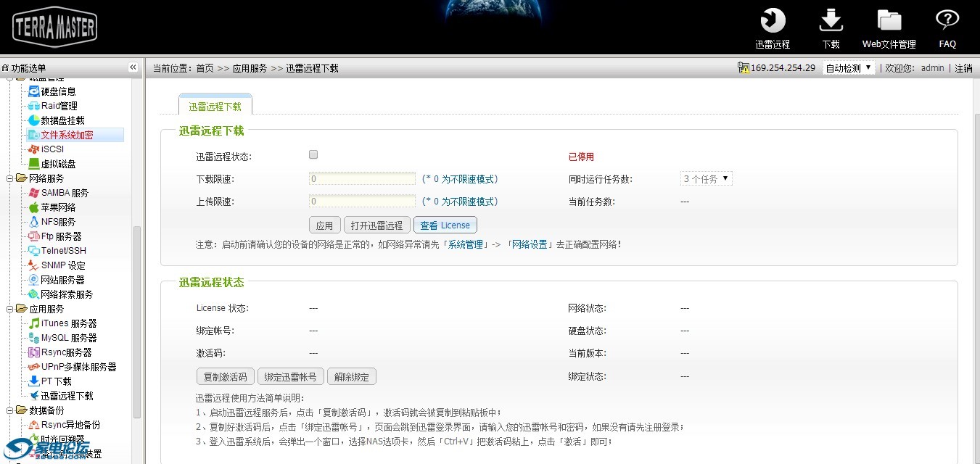Image resolution: width=980 pixels, height=464 pixels.
Task: Open Raid管理 in the sidebar
Action: (59, 106)
